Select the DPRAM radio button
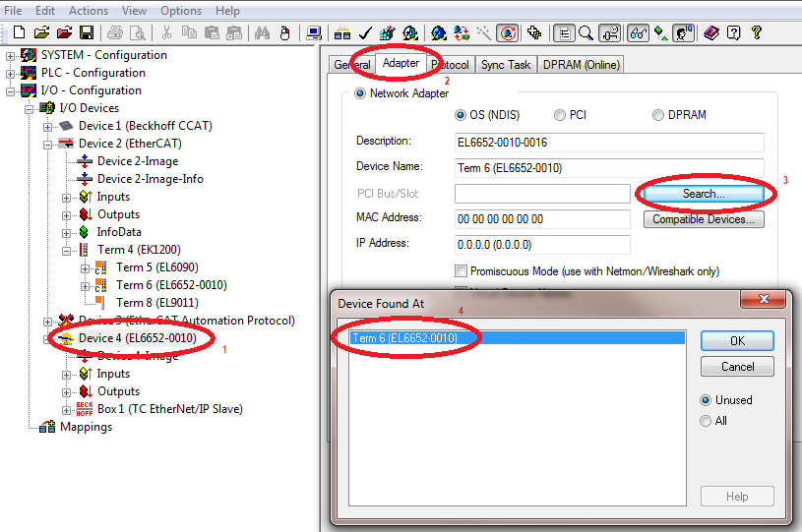The width and height of the screenshot is (802, 532). 658,115
